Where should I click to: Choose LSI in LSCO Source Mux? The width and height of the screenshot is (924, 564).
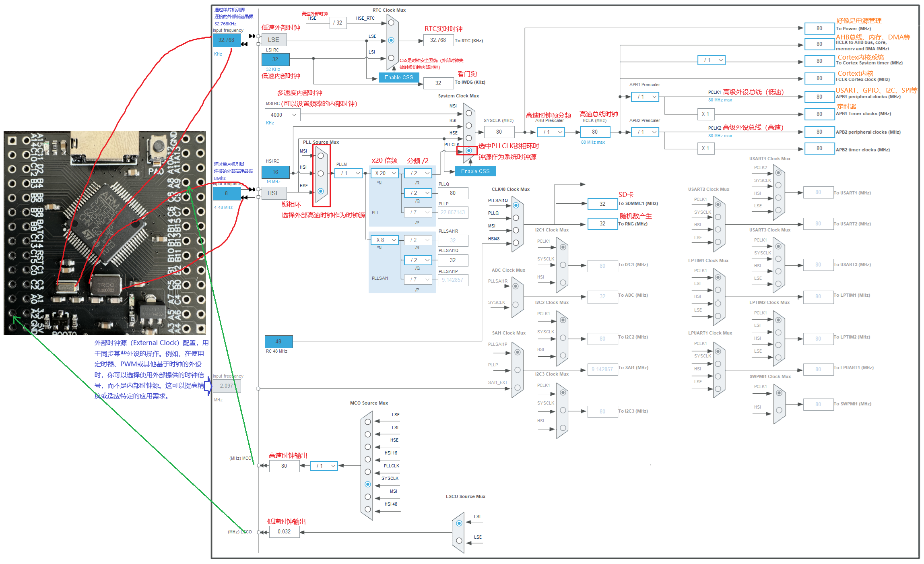point(459,523)
